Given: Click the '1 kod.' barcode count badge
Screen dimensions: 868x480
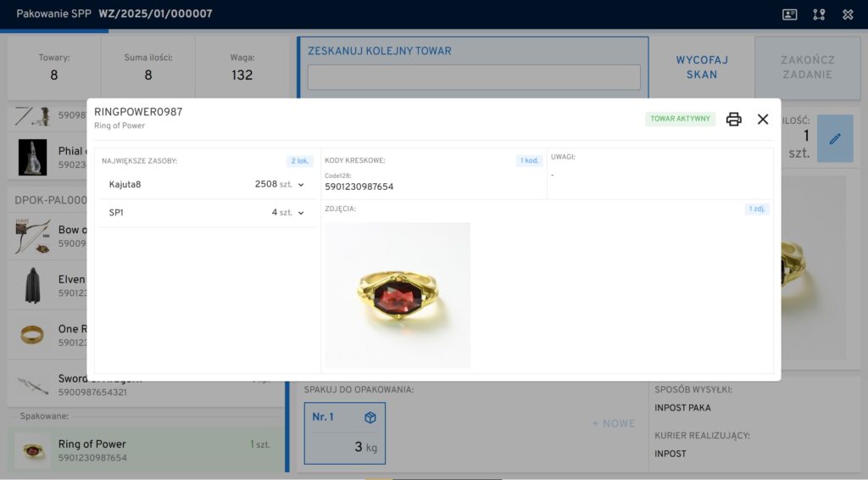Looking at the screenshot, I should [529, 160].
